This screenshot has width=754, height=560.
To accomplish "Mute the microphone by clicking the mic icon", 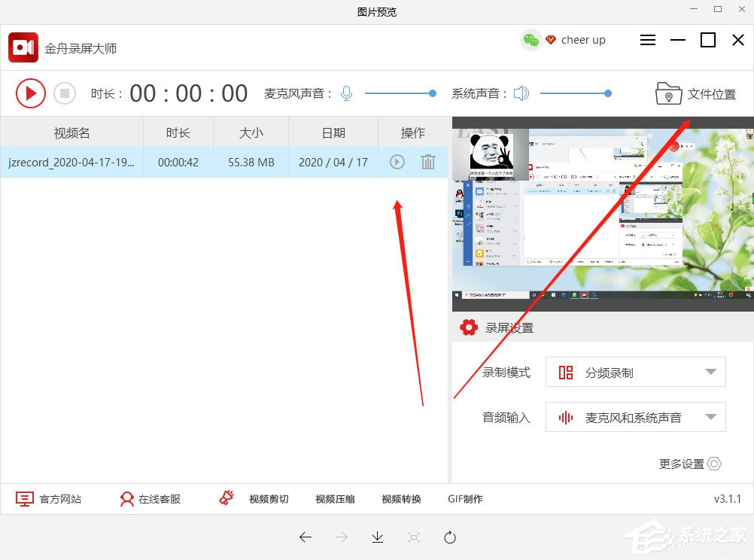I will (x=345, y=93).
